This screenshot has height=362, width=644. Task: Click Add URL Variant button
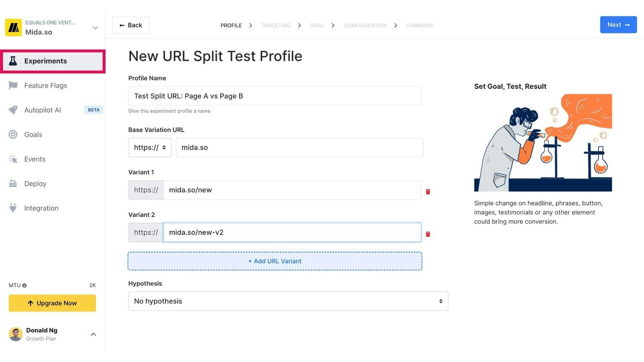275,261
